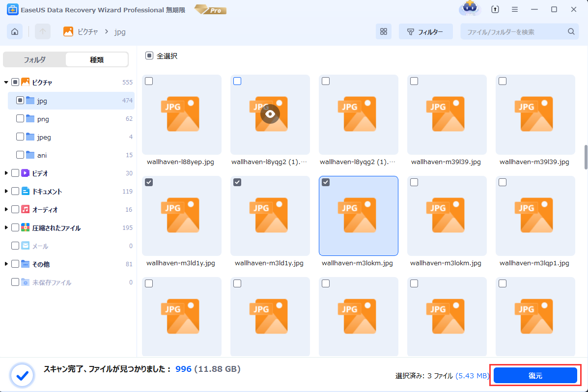Switch to the フォルダ tab
Screen dimensions: 588x392
35,59
